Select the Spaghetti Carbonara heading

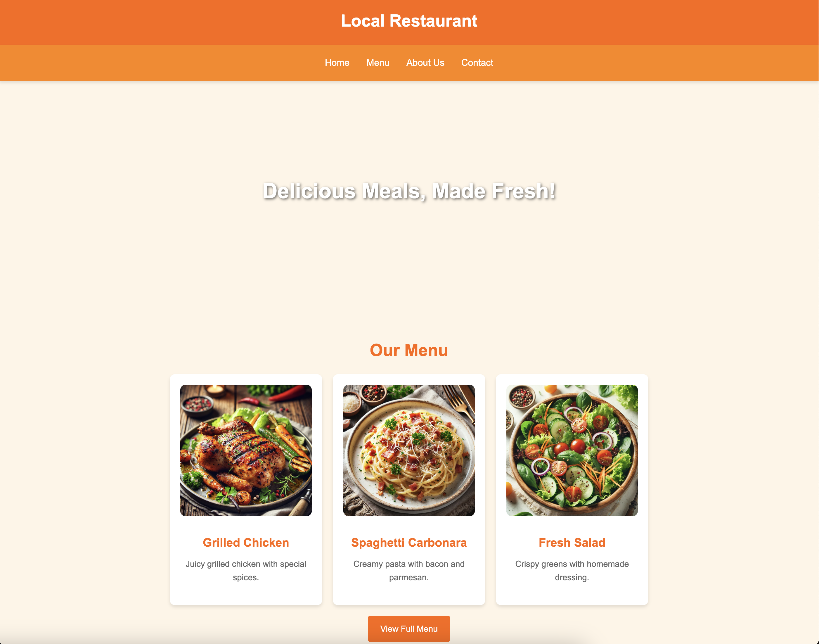point(409,542)
